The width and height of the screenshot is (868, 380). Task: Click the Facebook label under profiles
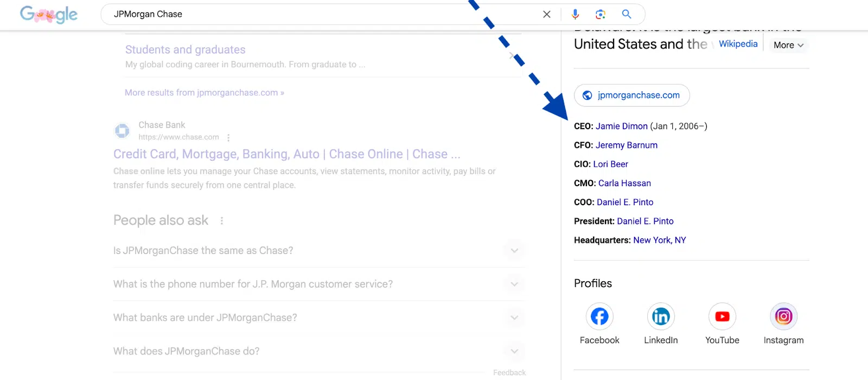599,340
